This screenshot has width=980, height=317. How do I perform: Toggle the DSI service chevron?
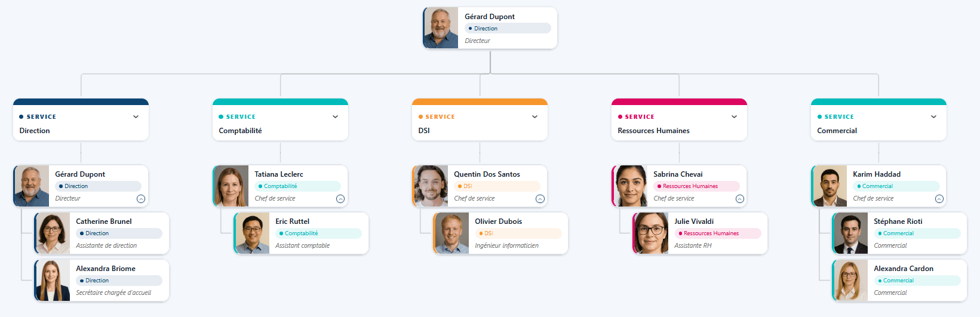pyautogui.click(x=535, y=117)
